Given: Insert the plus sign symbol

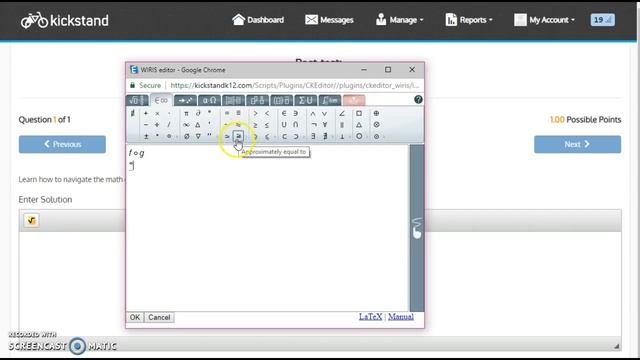Looking at the screenshot, I should pos(146,113).
